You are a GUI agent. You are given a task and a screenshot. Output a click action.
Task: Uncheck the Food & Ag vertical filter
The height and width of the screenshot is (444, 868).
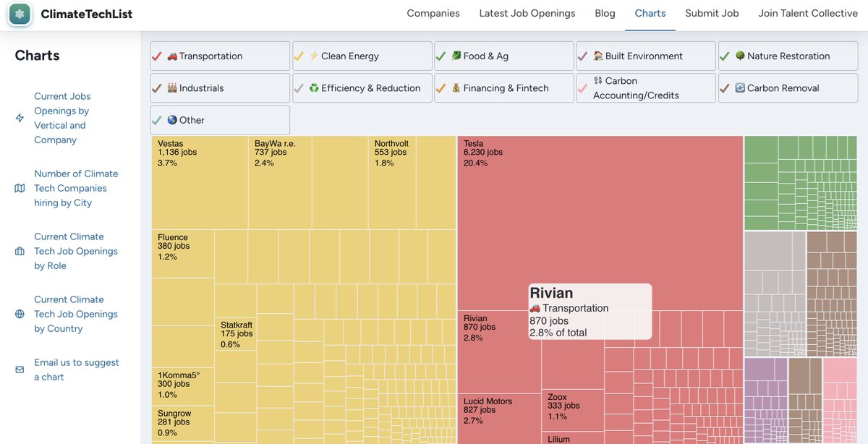click(504, 56)
